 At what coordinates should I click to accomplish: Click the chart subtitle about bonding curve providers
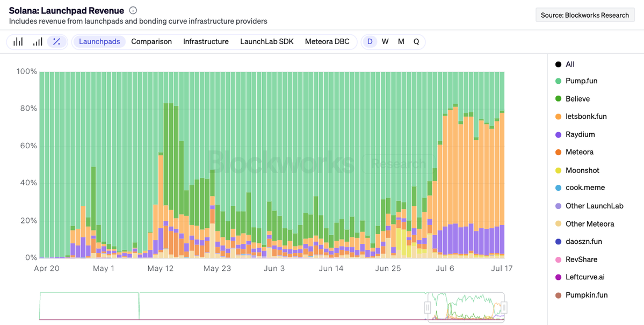pos(138,21)
